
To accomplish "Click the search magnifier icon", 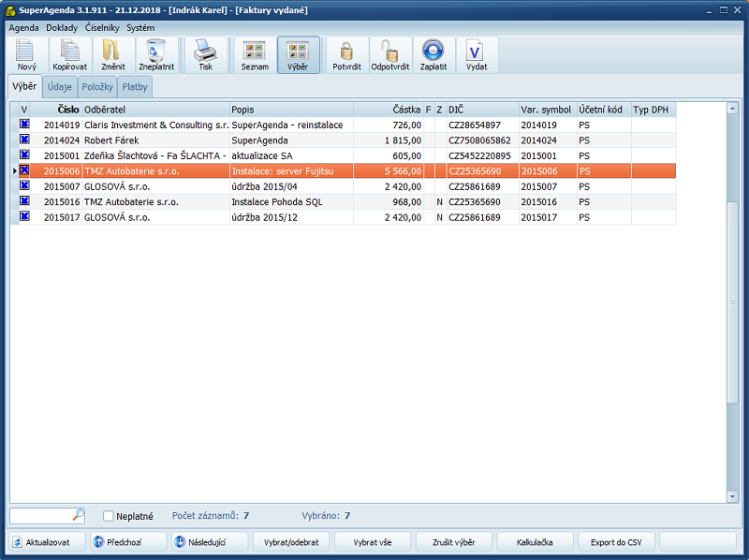I will coord(79,515).
